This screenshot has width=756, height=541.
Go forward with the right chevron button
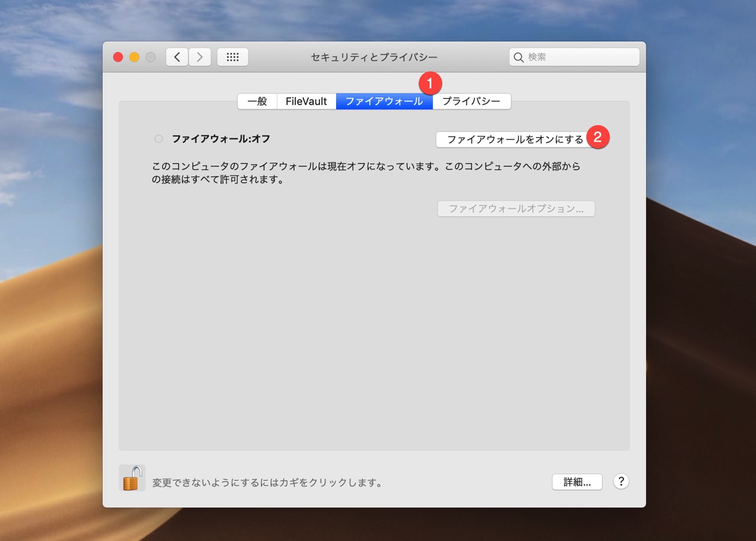200,57
